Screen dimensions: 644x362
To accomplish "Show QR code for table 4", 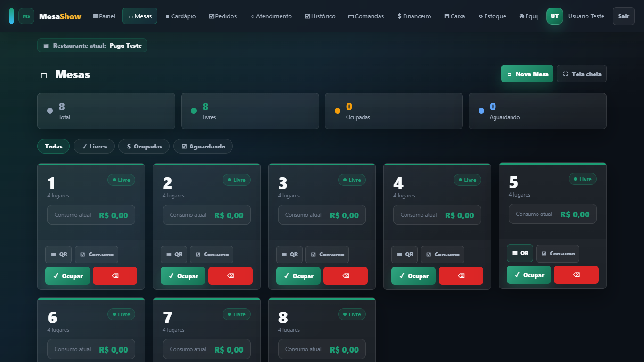I will tap(405, 255).
